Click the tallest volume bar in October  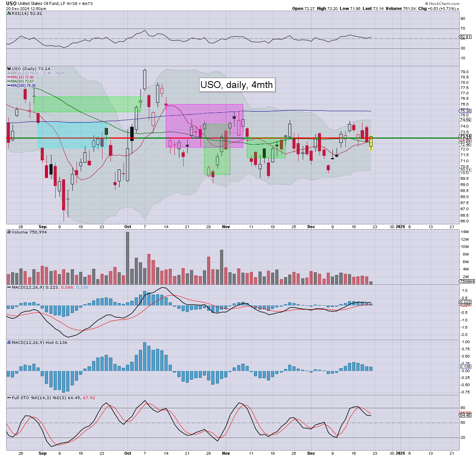point(127,258)
